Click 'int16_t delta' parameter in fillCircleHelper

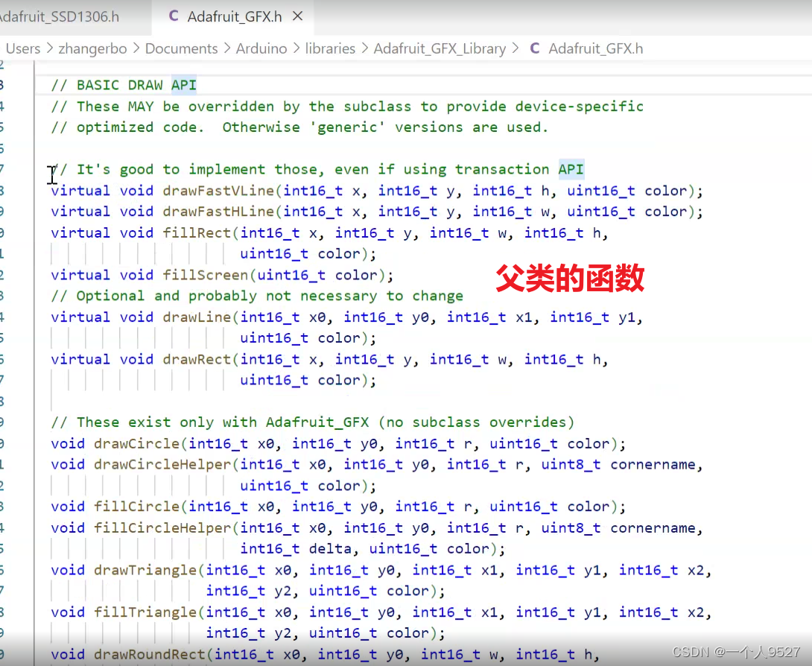tap(296, 549)
